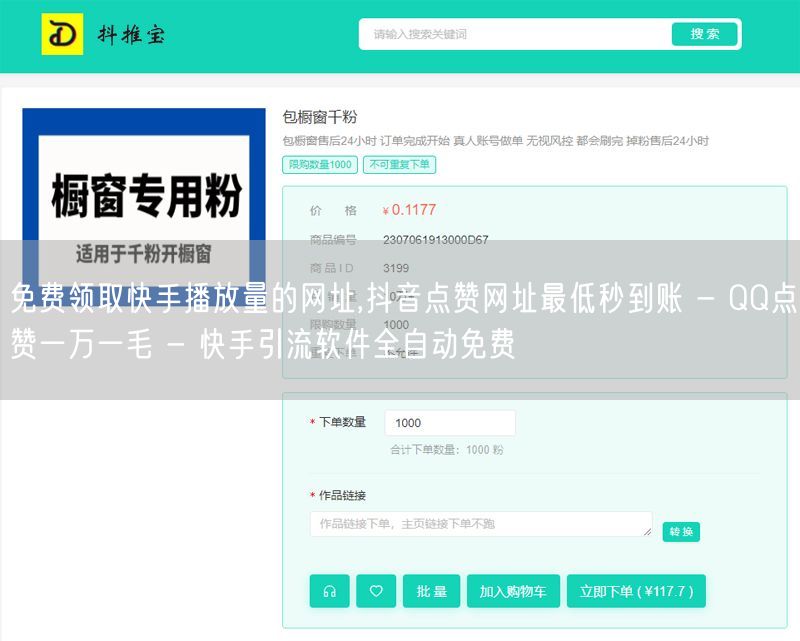Click the 抖推宝 site name
The width and height of the screenshot is (800, 641).
coord(131,35)
